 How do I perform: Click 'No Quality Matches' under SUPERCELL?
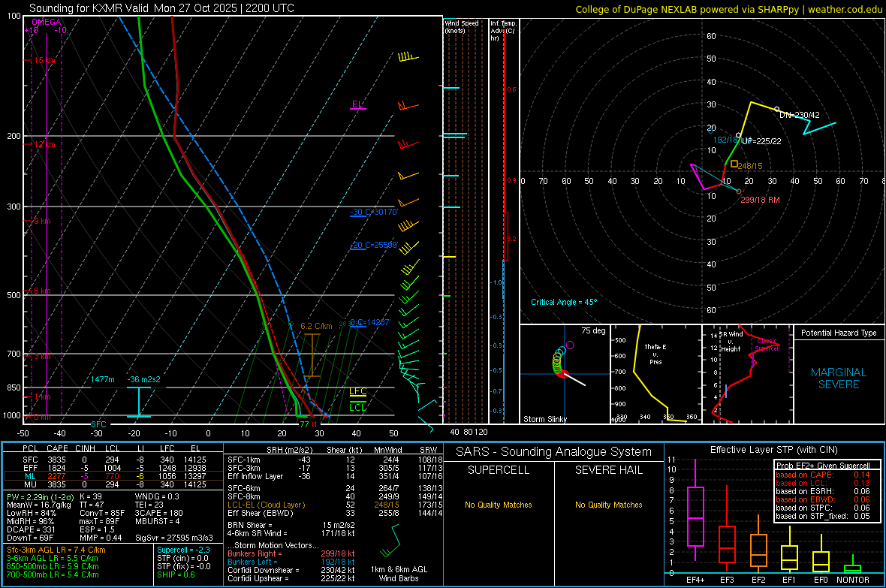(x=499, y=505)
